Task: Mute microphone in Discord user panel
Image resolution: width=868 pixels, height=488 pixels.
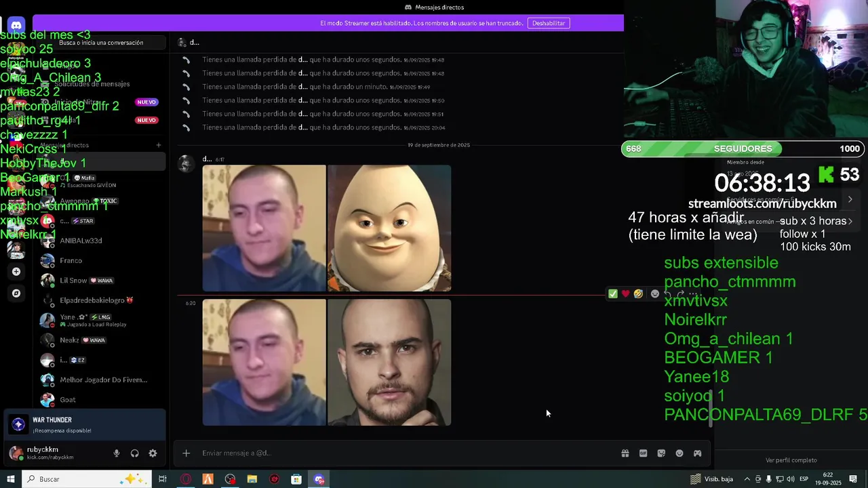Action: point(117,453)
